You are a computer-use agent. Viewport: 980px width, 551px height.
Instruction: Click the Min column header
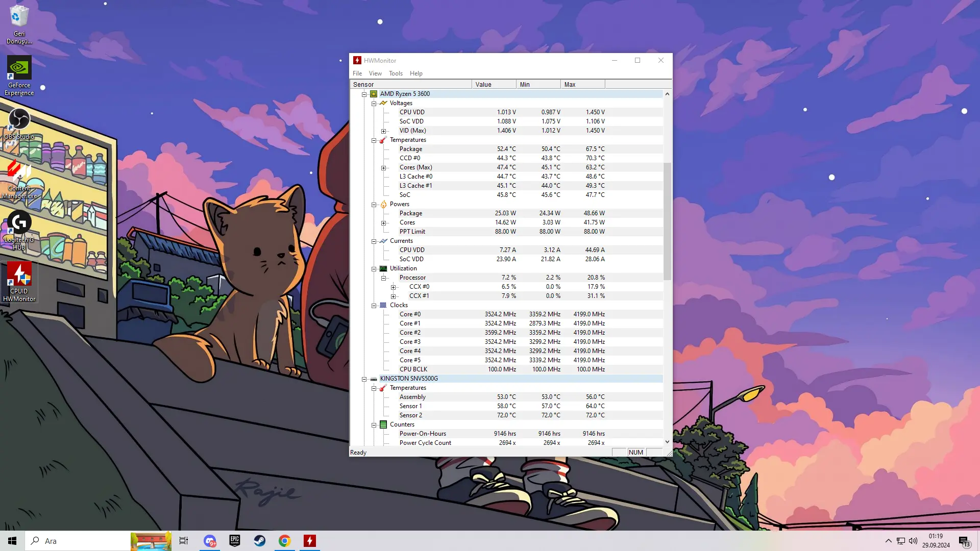538,85
